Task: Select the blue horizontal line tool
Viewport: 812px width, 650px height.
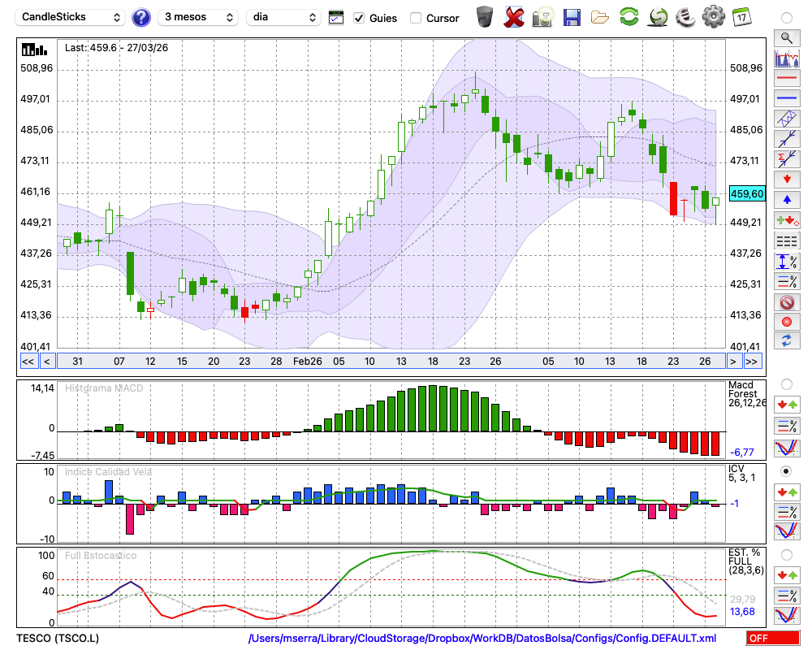Action: pyautogui.click(x=786, y=98)
